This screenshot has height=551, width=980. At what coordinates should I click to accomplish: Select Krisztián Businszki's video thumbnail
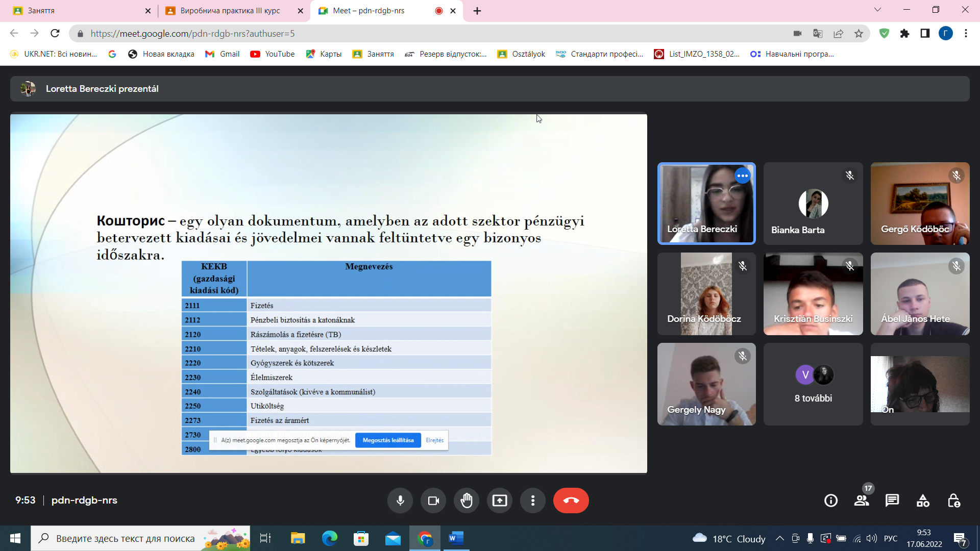pyautogui.click(x=813, y=294)
